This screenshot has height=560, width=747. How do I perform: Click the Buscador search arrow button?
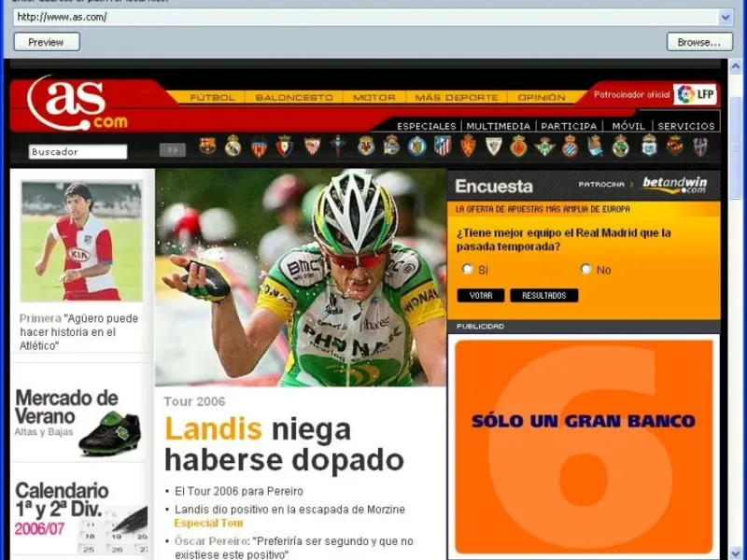coord(173,150)
